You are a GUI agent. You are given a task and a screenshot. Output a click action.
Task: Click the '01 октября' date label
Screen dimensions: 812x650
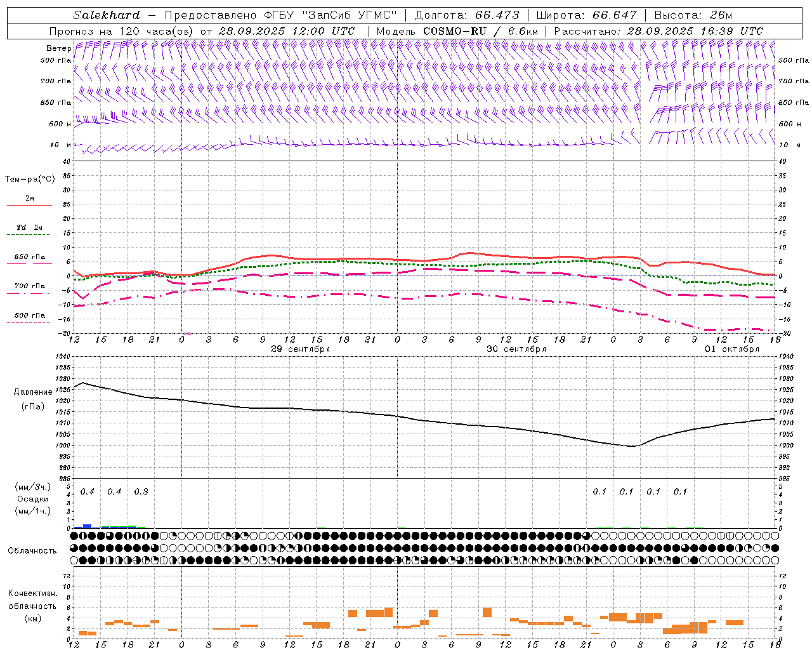tap(732, 349)
